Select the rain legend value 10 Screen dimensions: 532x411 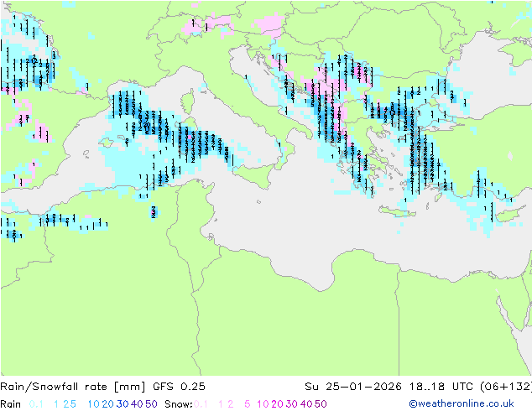94,404
